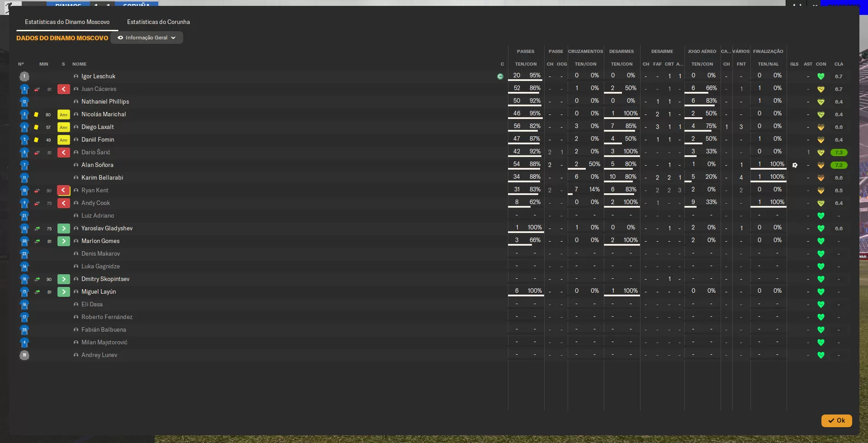The image size is (868, 443).
Task: Click Milan Majstorović's shirt number icon
Action: click(24, 343)
